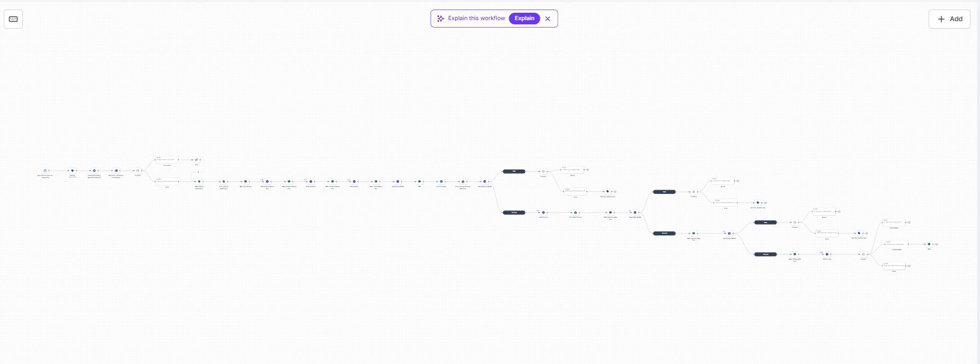Select the Wait for reply node before last Condition
Image resolution: width=980 pixels, height=364 pixels.
(x=827, y=254)
